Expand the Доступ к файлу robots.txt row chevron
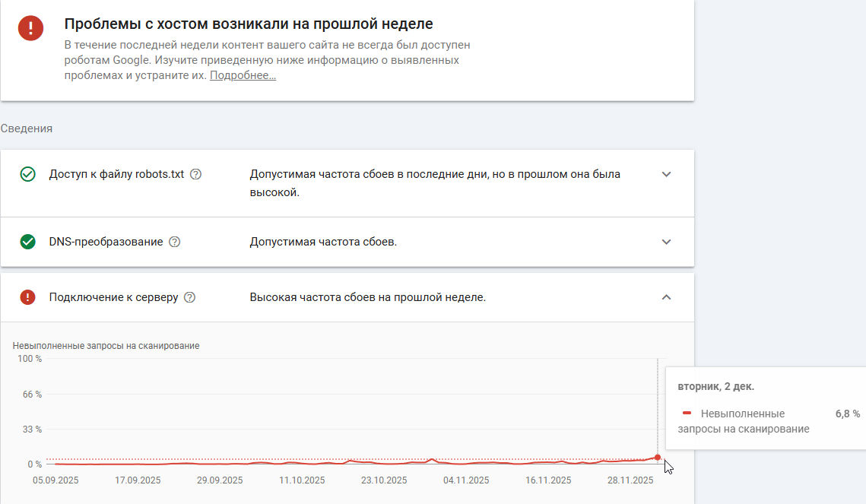Image resolution: width=866 pixels, height=504 pixels. (x=666, y=174)
